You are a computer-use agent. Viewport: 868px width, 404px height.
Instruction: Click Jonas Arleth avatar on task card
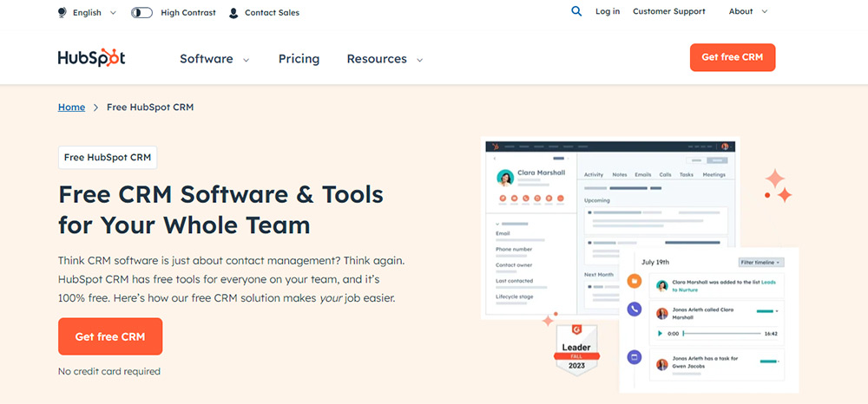coord(661,364)
